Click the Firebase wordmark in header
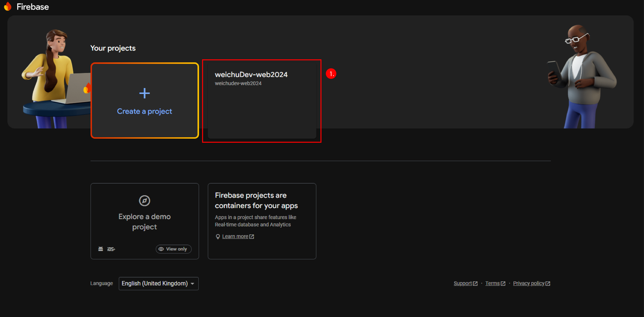The height and width of the screenshot is (317, 644). tap(33, 7)
